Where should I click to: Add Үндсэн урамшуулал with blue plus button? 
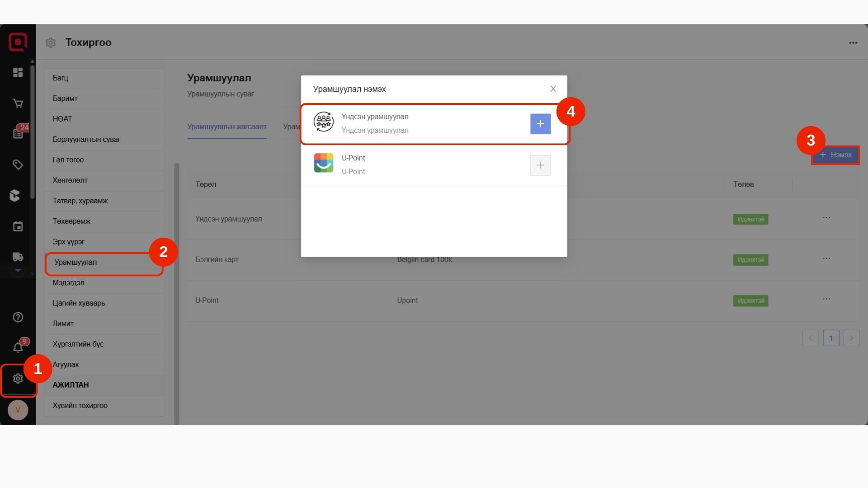tap(540, 124)
